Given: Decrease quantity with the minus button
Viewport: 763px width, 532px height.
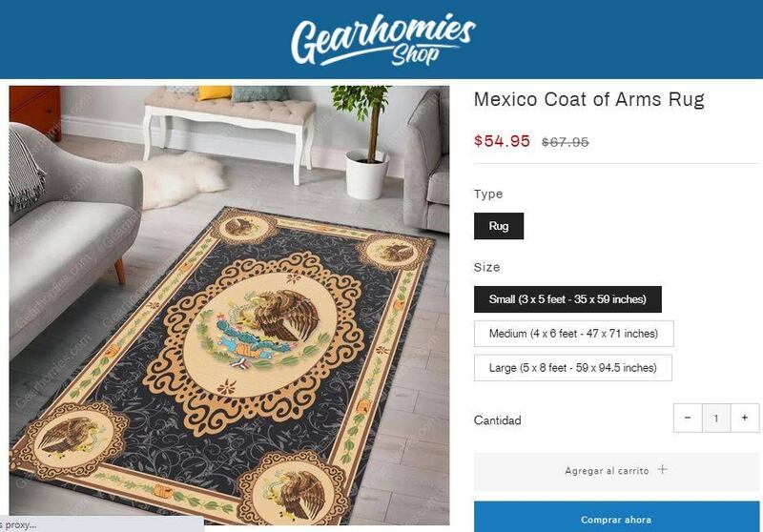Looking at the screenshot, I should [688, 418].
